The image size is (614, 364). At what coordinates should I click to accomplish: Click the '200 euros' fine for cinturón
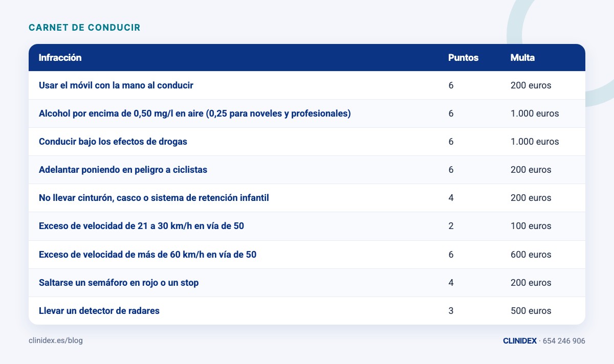click(x=531, y=198)
